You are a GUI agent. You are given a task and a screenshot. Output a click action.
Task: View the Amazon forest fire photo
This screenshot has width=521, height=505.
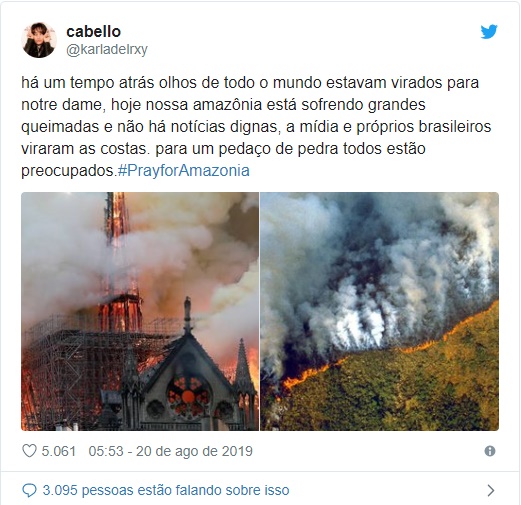pyautogui.click(x=379, y=311)
